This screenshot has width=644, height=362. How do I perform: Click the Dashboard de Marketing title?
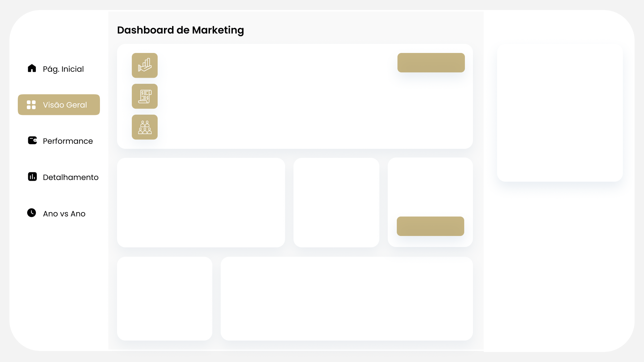pos(180,30)
